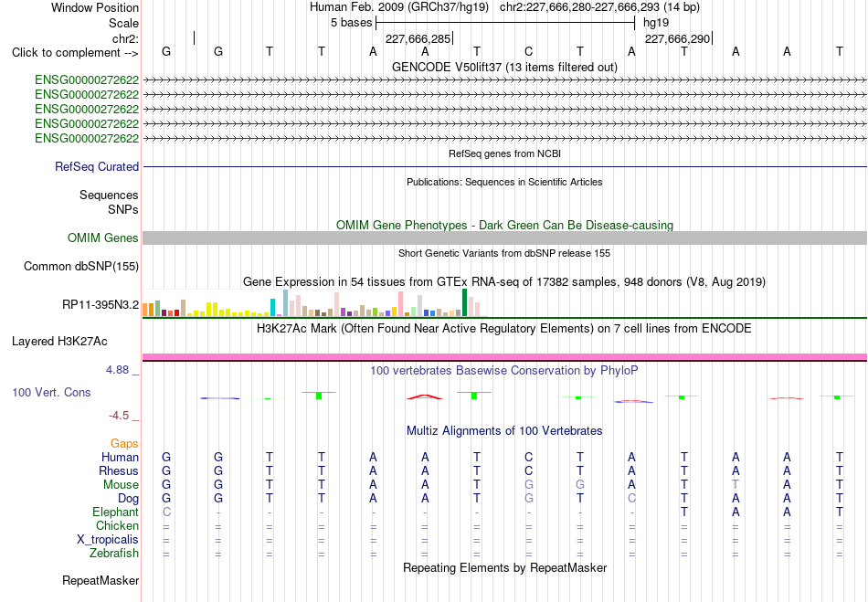Open the GENCODE V50lift37 track title

pyautogui.click(x=504, y=67)
